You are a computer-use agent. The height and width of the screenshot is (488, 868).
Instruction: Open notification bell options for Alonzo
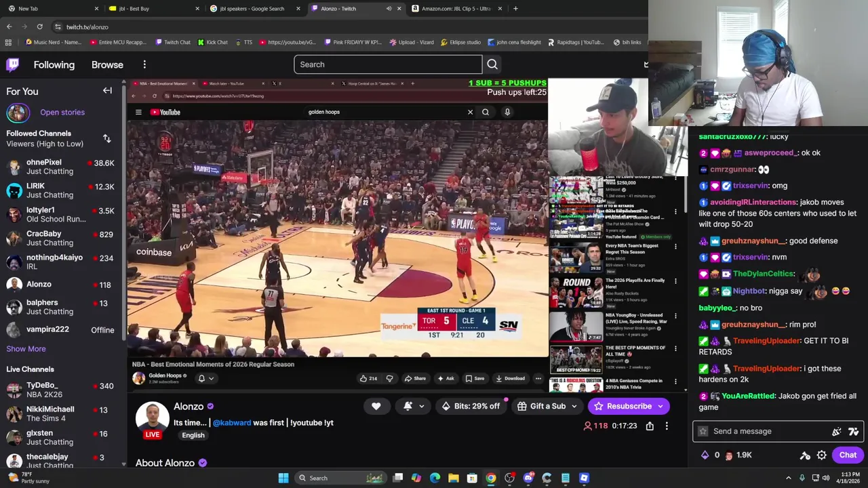point(414,406)
